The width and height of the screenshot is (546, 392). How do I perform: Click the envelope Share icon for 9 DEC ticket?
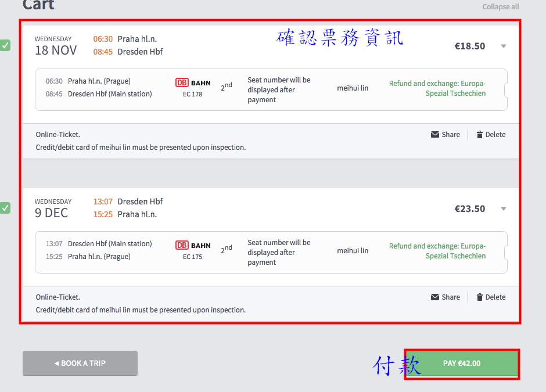coord(435,297)
